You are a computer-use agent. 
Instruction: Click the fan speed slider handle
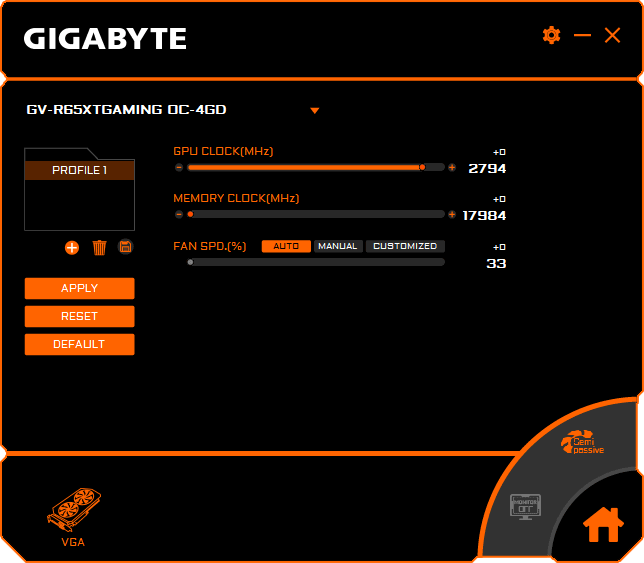(x=190, y=262)
